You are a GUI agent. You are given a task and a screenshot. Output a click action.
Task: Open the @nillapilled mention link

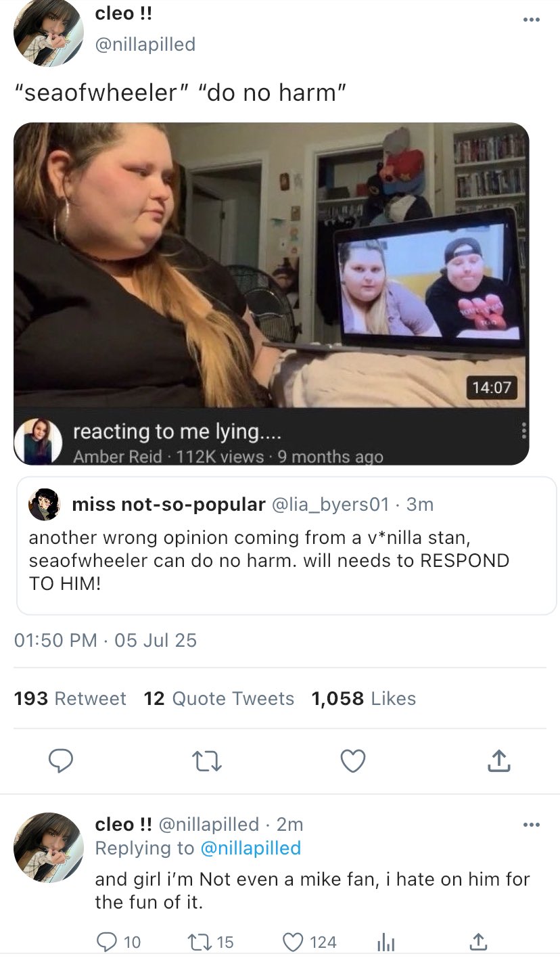(250, 848)
